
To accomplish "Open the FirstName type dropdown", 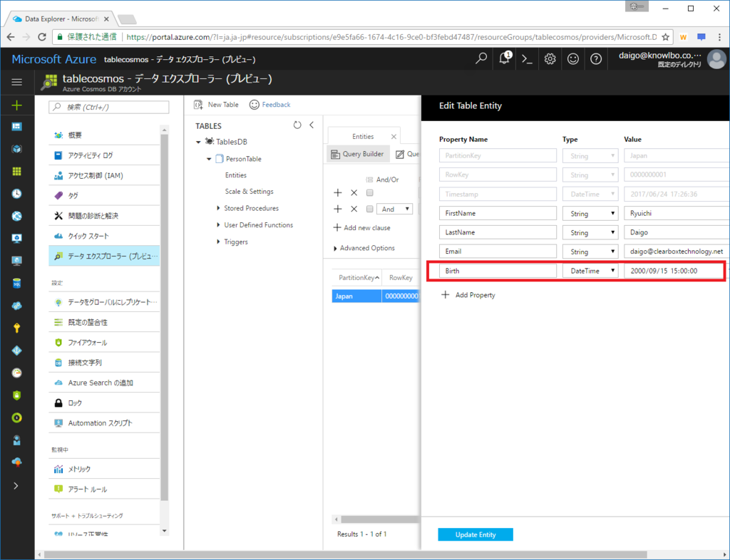I will 590,213.
